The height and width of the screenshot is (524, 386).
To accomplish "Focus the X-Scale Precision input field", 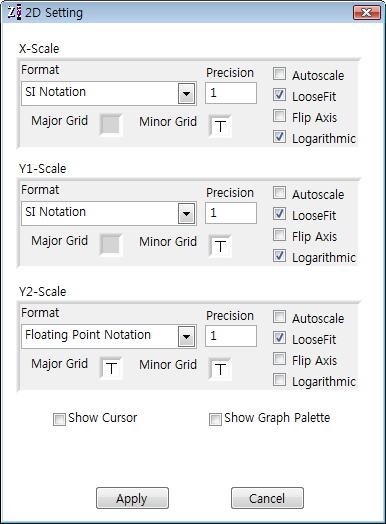I will click(231, 93).
